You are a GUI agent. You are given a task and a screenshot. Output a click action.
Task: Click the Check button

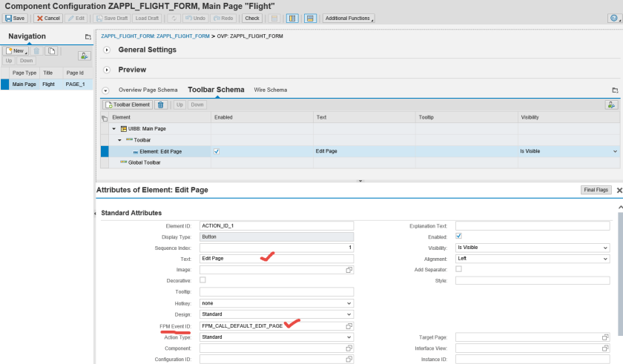point(252,18)
